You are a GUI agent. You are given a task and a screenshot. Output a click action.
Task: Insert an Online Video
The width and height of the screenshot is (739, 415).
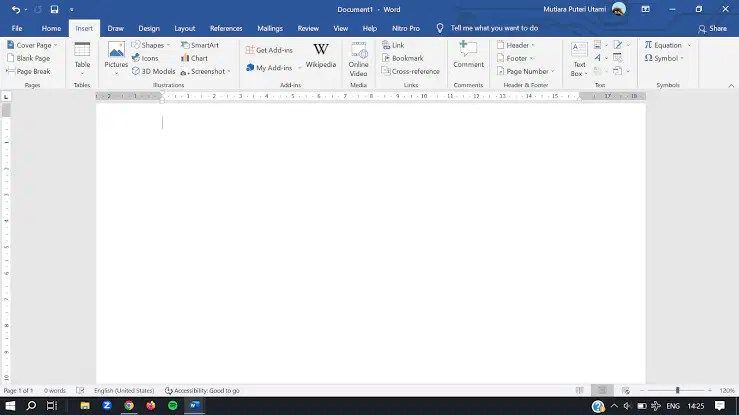358,59
